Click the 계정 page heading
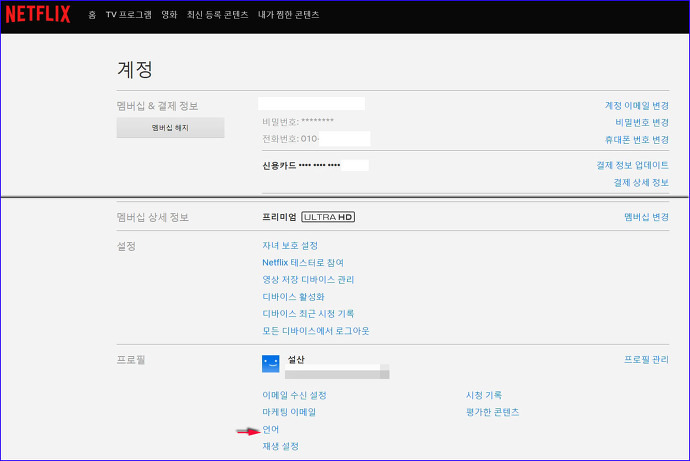Viewport: 690px width, 461px height. pos(135,70)
